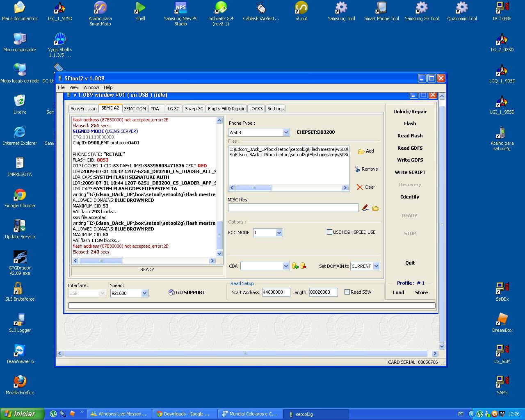Open the View menu
Viewport: 525px width, 420px height.
pos(74,87)
